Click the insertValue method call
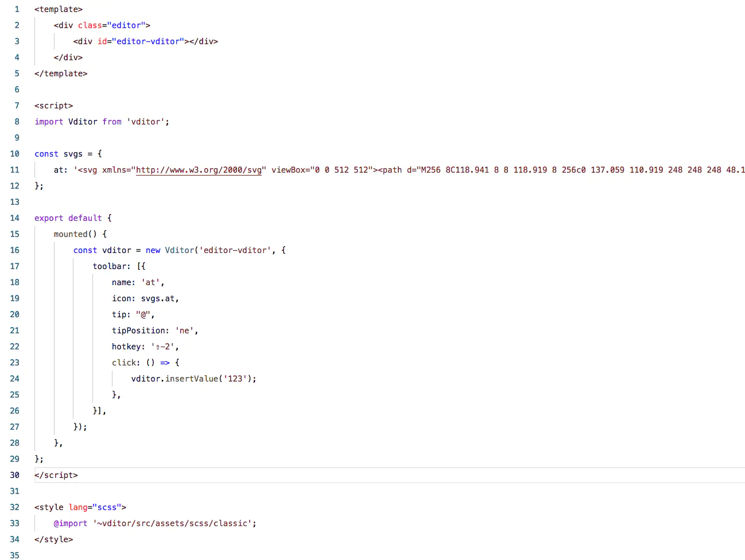 pos(192,379)
